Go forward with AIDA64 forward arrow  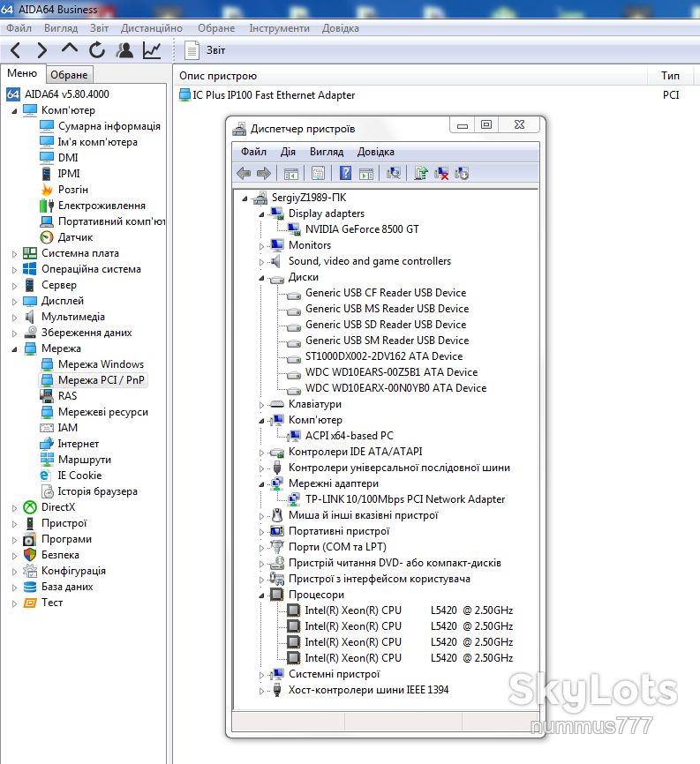pyautogui.click(x=42, y=50)
